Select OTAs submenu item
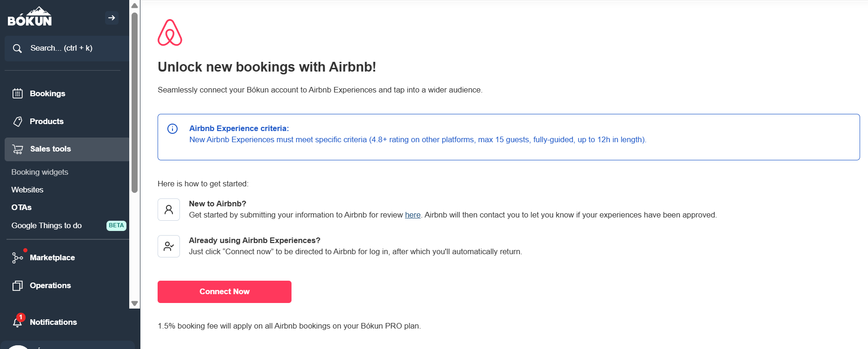Viewport: 868px width, 349px height. click(x=21, y=207)
